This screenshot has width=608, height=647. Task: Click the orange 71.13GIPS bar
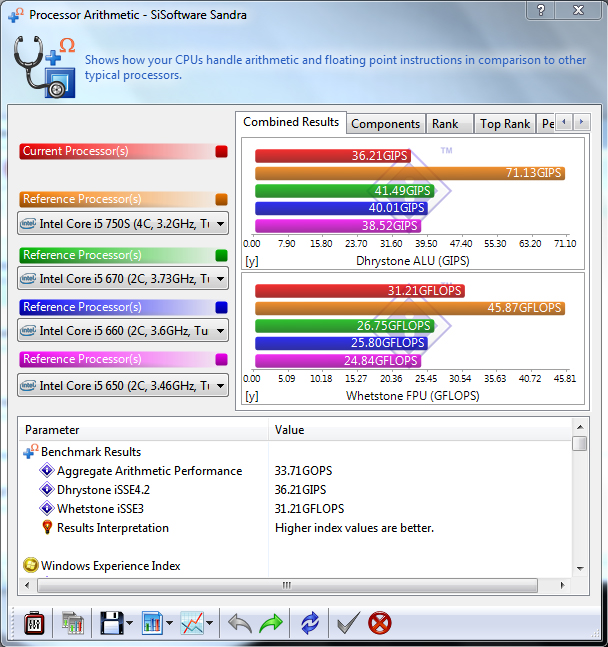410,173
